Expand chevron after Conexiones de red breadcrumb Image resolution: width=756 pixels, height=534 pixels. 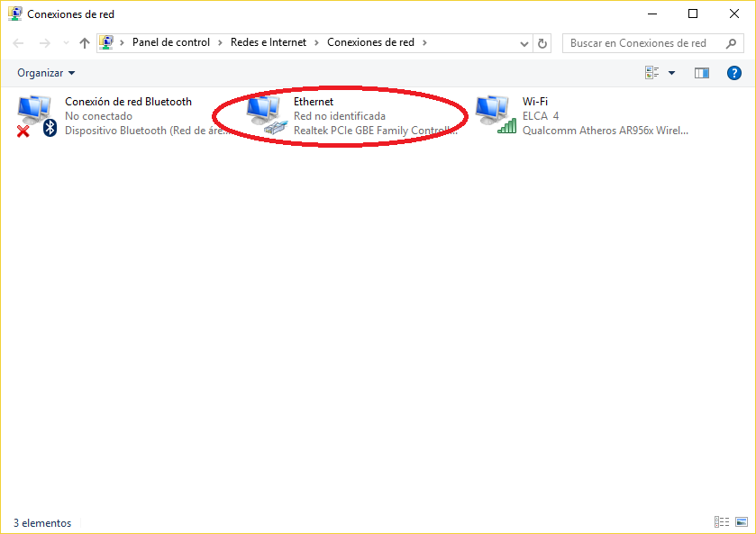(424, 43)
